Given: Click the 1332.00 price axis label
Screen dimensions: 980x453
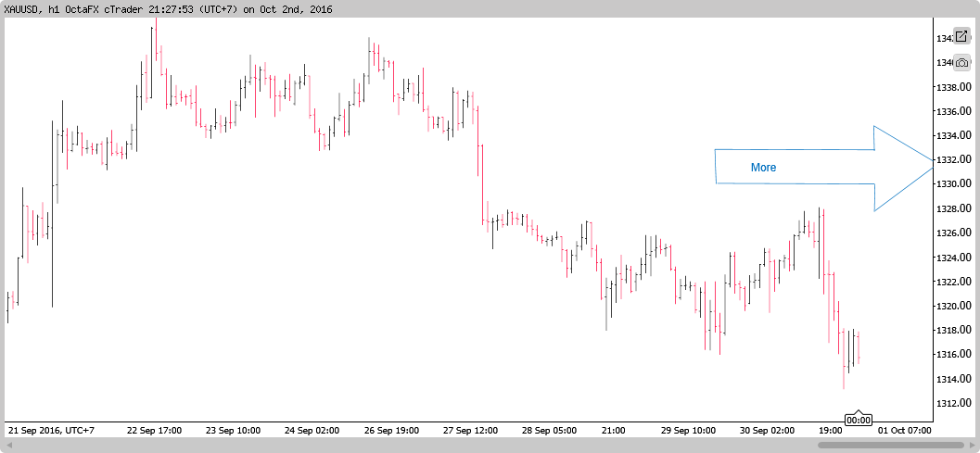Looking at the screenshot, I should pos(953,160).
